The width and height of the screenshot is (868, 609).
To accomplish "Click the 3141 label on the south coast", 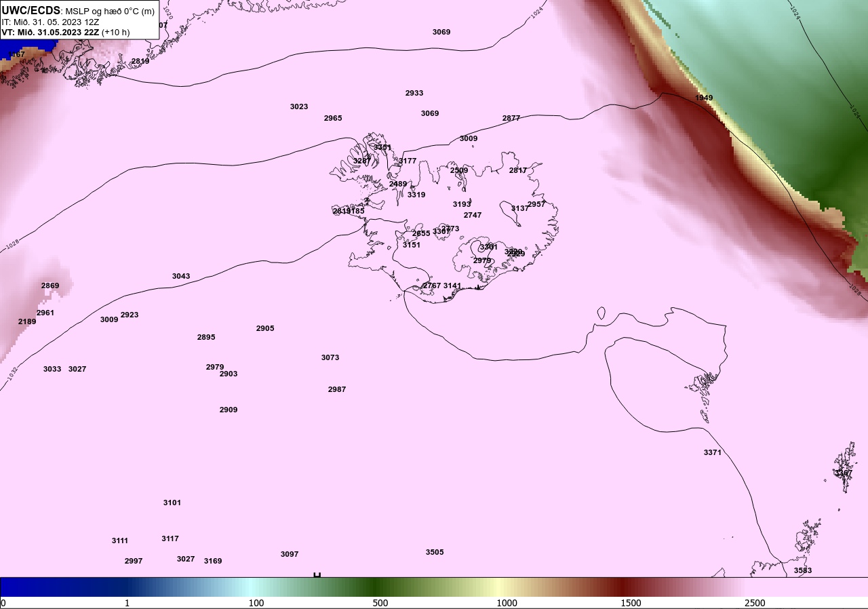I will (x=452, y=286).
